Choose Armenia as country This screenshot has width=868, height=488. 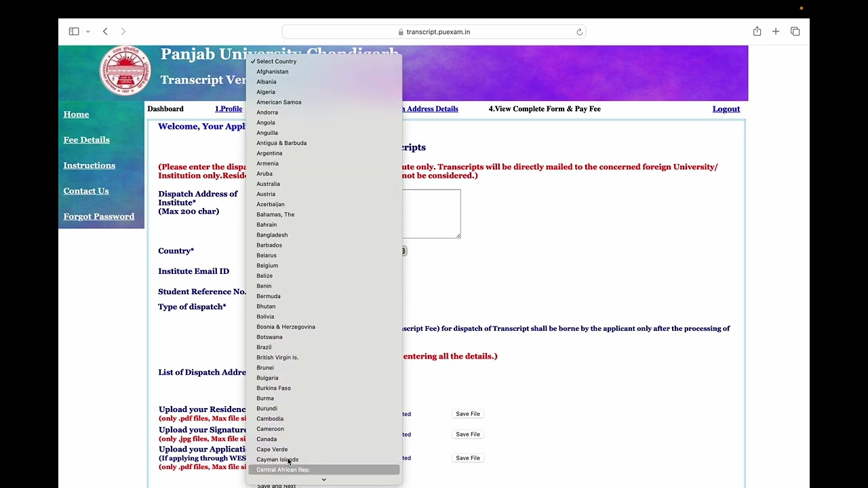tap(323, 163)
